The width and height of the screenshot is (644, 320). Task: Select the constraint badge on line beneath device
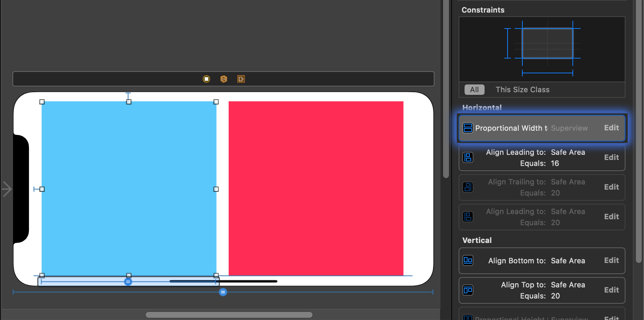click(x=223, y=292)
